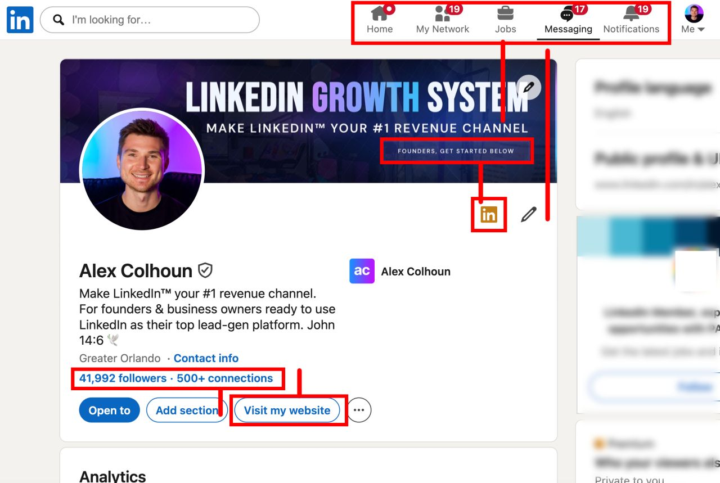
Task: Expand the Me dropdown menu
Action: (x=693, y=20)
